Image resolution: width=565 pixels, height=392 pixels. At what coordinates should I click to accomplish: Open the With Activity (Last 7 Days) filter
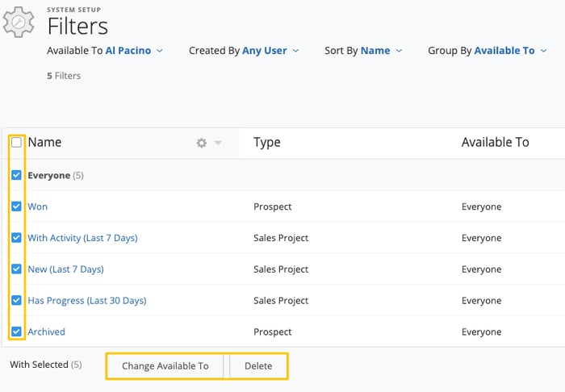click(x=82, y=238)
